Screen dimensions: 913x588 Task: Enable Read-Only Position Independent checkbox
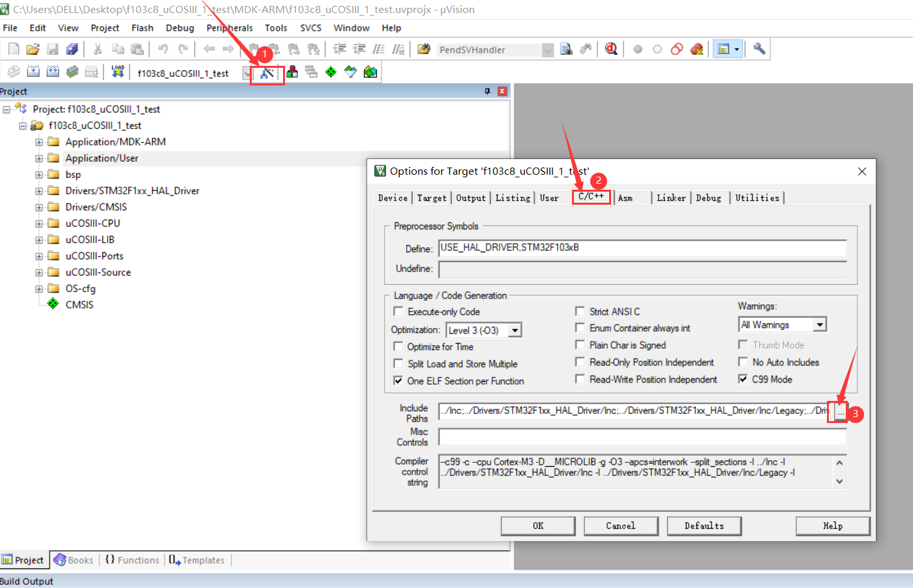click(x=580, y=361)
